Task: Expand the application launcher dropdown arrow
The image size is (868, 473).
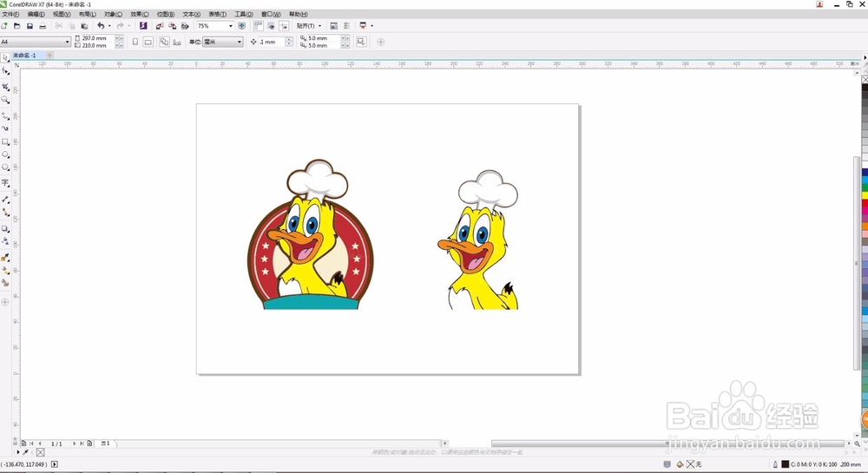Action: coord(372,25)
